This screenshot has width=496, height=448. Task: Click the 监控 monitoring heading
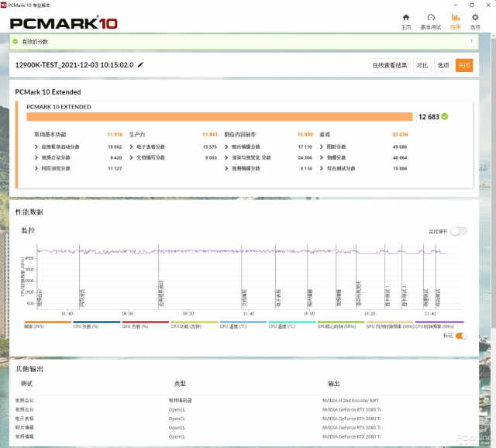pos(28,230)
